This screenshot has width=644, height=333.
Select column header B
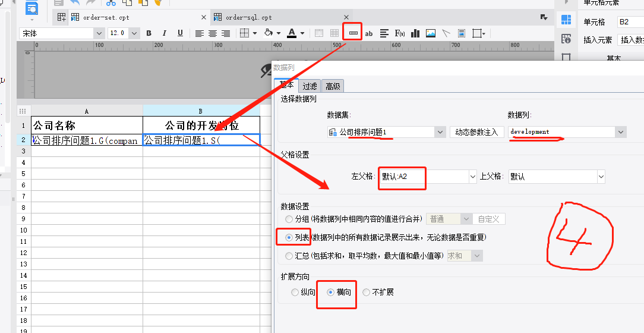[201, 111]
